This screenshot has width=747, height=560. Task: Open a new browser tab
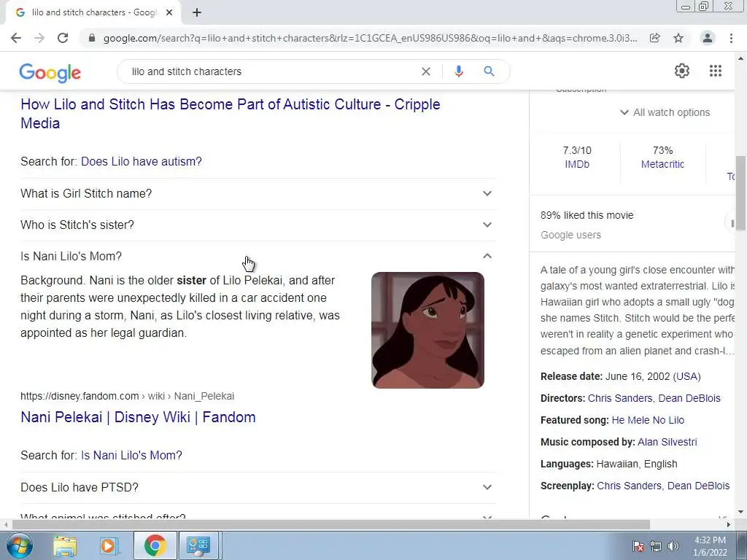197,12
